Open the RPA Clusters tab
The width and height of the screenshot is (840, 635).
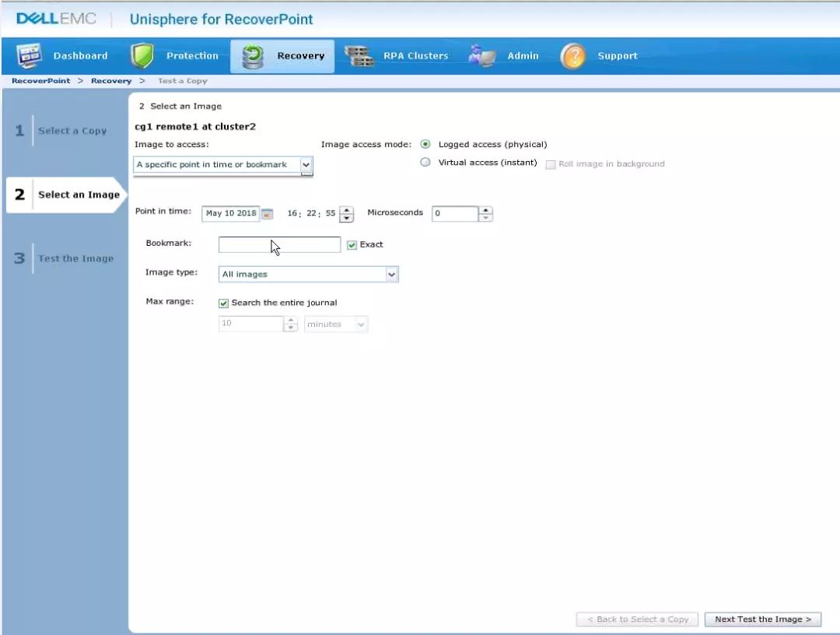pyautogui.click(x=397, y=56)
